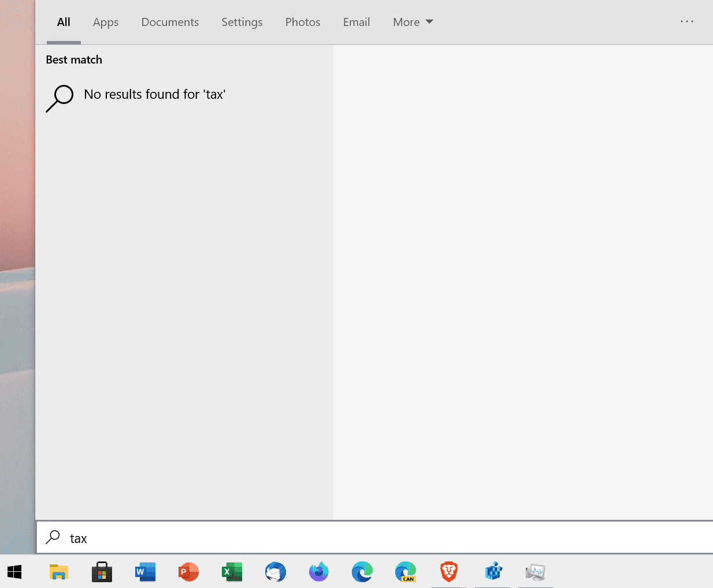713x588 pixels.
Task: Click the search field containing 'tax'
Action: 374,538
